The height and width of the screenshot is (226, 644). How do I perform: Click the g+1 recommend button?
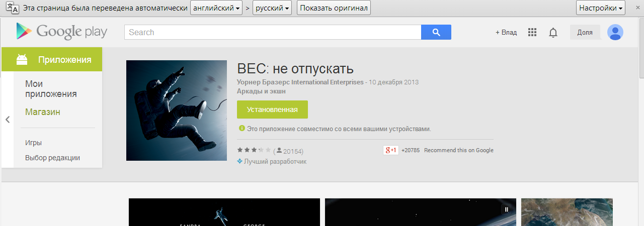click(391, 150)
